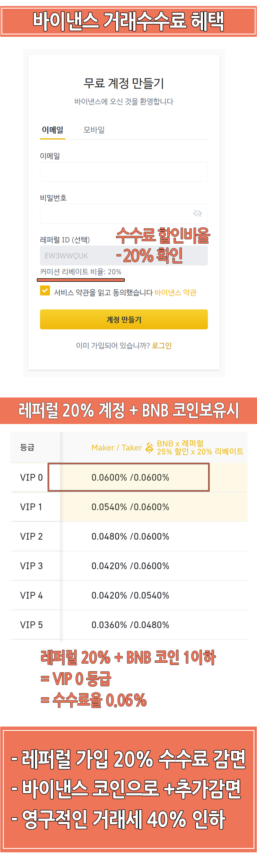Click the 무료 계정 만들기 heading
257x868 pixels.
pyautogui.click(x=123, y=84)
